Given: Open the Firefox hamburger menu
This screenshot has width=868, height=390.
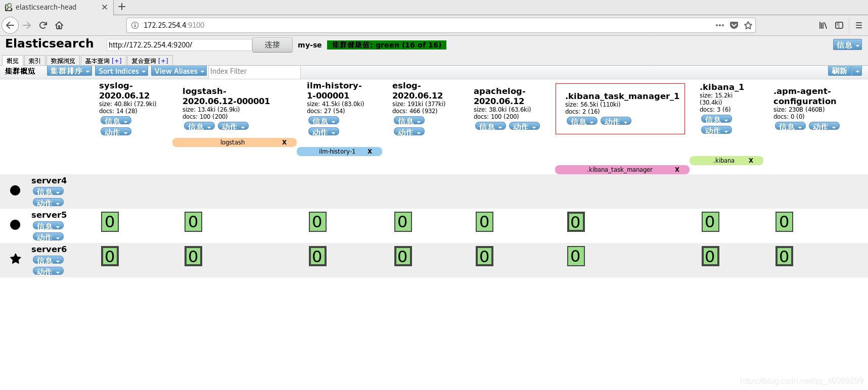Looking at the screenshot, I should (x=858, y=25).
